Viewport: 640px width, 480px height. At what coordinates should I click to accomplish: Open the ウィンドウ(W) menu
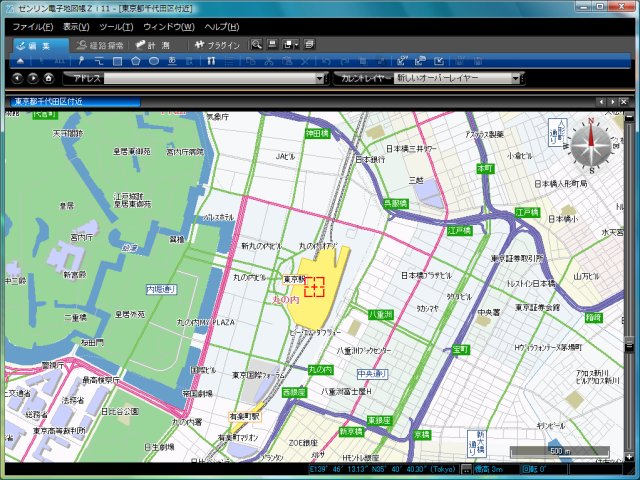tap(169, 27)
